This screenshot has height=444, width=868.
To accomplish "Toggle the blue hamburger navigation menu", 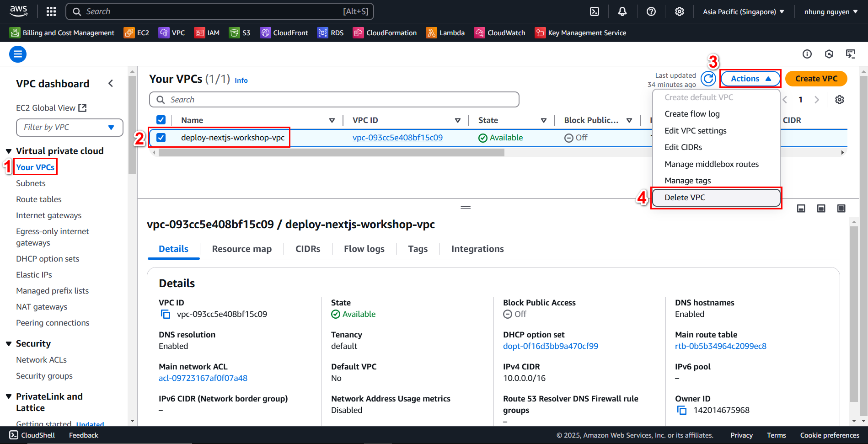I will 18,54.
